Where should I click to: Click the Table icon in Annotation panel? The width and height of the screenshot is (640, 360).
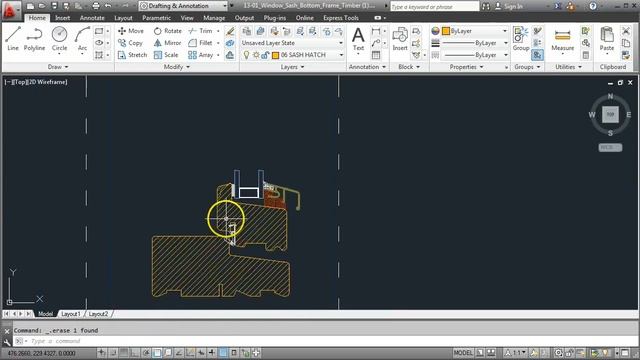pyautogui.click(x=376, y=55)
